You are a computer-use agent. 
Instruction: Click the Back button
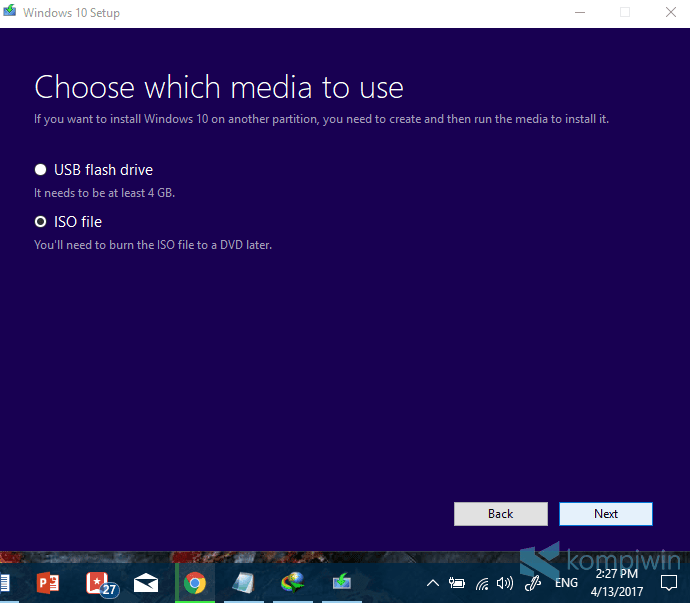pyautogui.click(x=501, y=514)
